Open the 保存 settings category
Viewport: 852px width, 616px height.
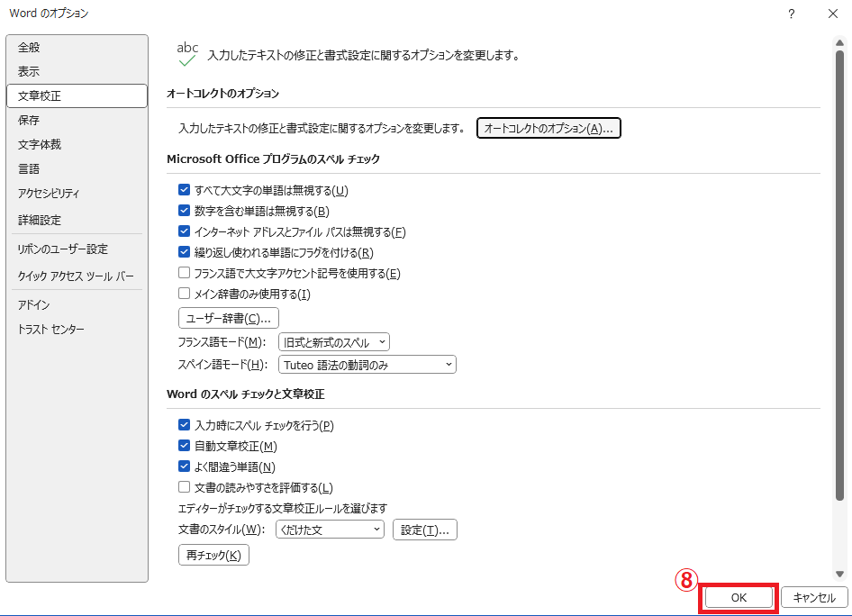tap(77, 120)
